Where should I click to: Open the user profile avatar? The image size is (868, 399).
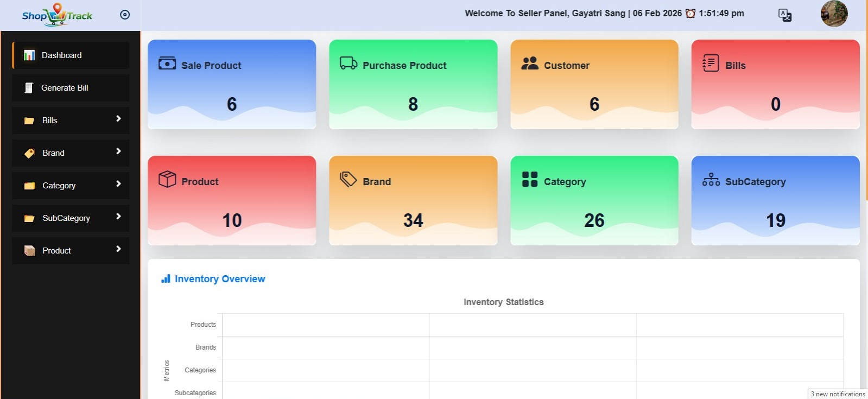coord(834,14)
